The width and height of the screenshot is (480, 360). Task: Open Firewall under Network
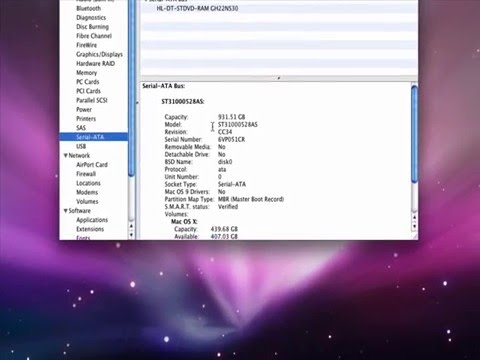click(x=86, y=174)
